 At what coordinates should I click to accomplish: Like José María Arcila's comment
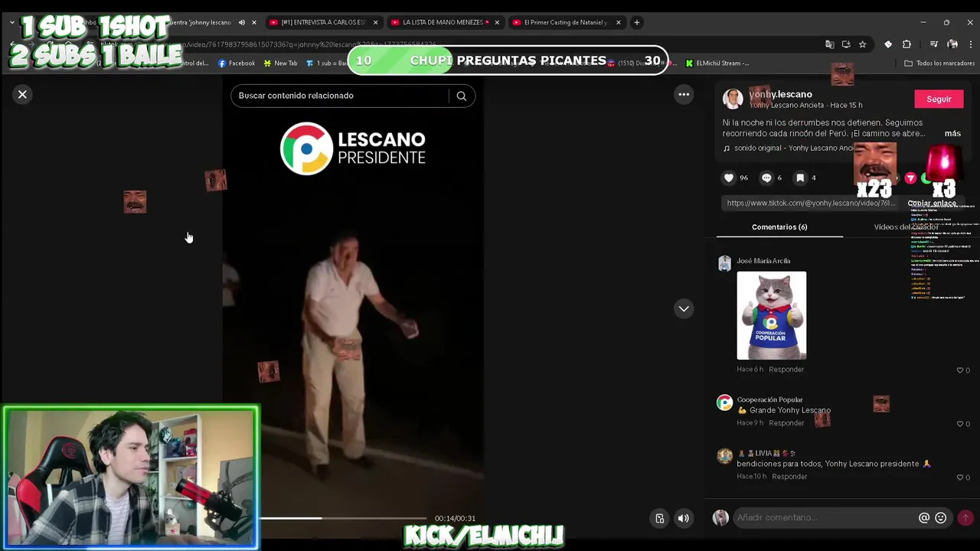[960, 370]
